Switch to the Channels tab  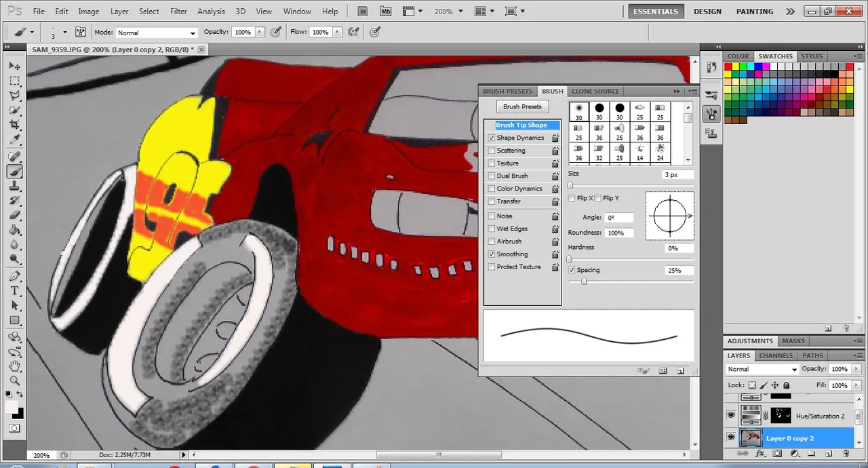[776, 355]
